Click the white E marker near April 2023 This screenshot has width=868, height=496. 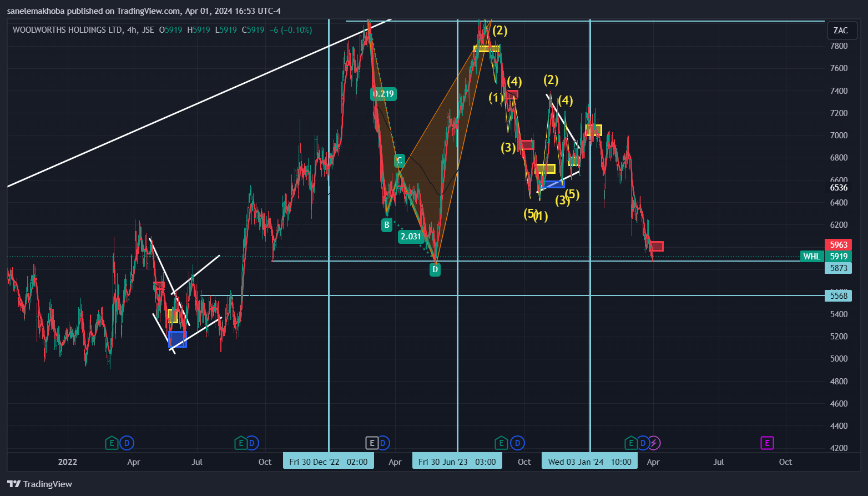click(371, 443)
